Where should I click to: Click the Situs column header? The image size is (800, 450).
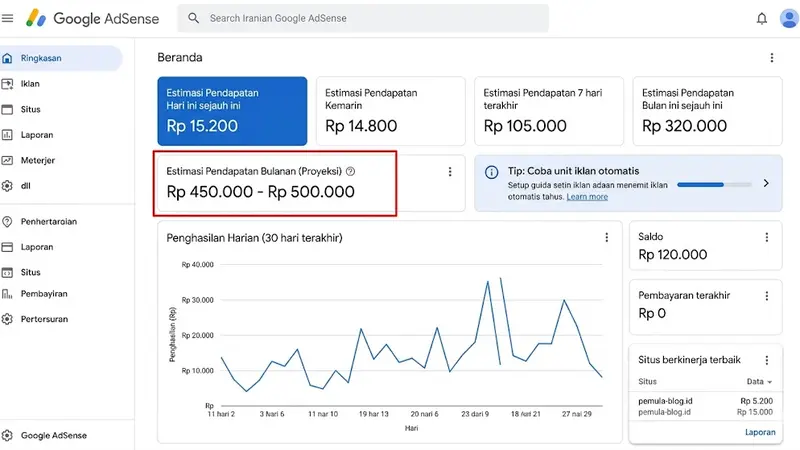(647, 382)
